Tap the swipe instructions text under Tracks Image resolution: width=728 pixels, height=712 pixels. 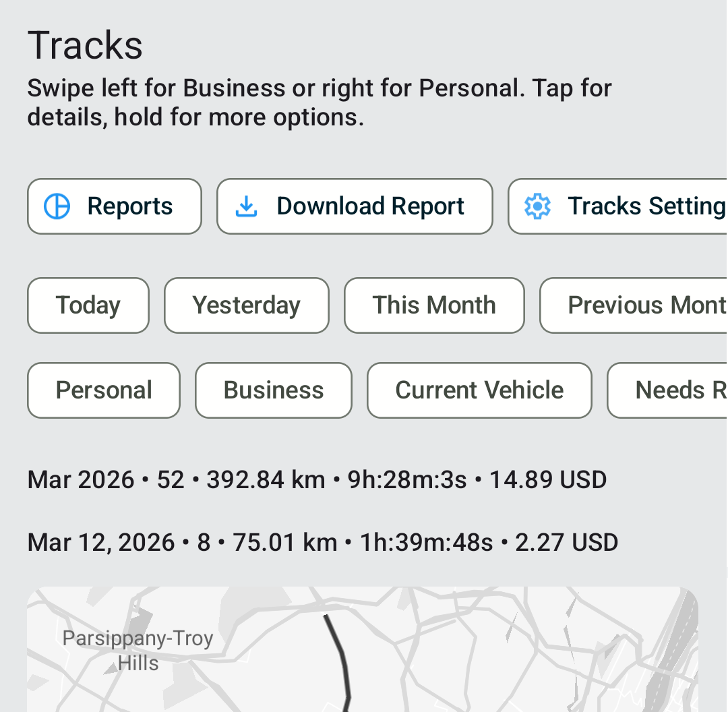point(319,102)
